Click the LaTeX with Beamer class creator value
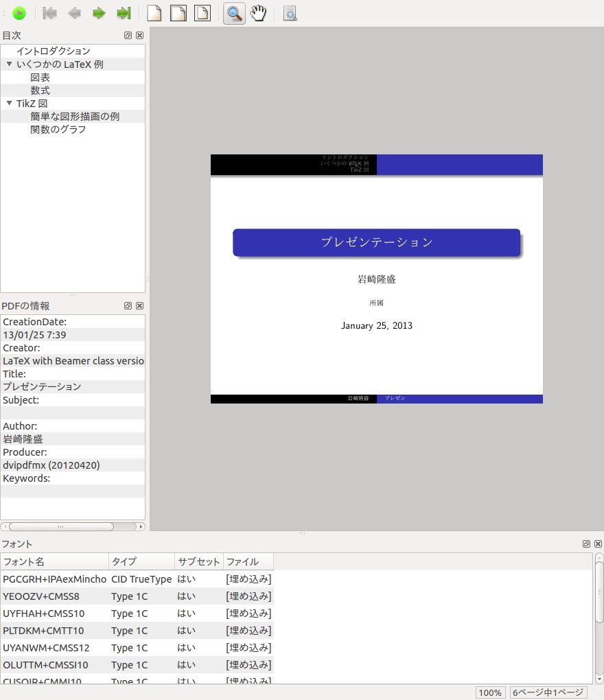Viewport: 604px width, 700px height. pyautogui.click(x=73, y=361)
